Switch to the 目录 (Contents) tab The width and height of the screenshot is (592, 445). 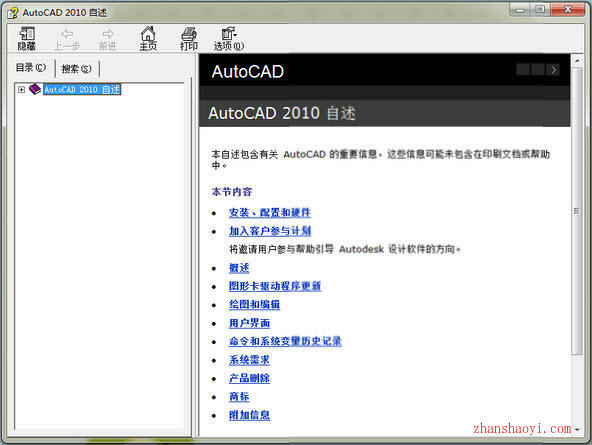tap(31, 68)
